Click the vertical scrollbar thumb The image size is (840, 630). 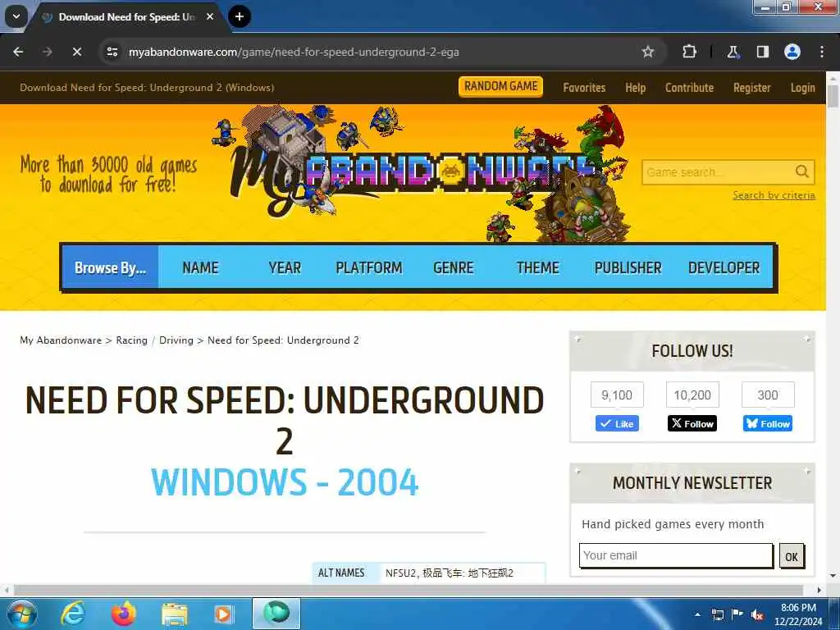click(833, 97)
